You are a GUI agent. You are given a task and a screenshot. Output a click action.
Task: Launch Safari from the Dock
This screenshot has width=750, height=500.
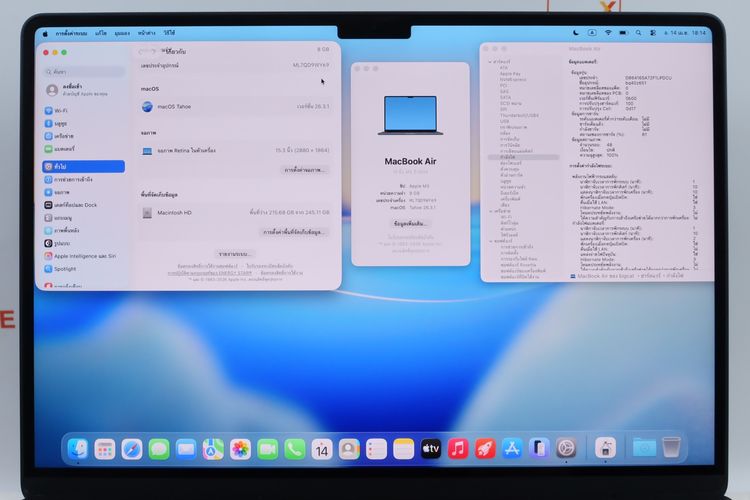[132, 449]
